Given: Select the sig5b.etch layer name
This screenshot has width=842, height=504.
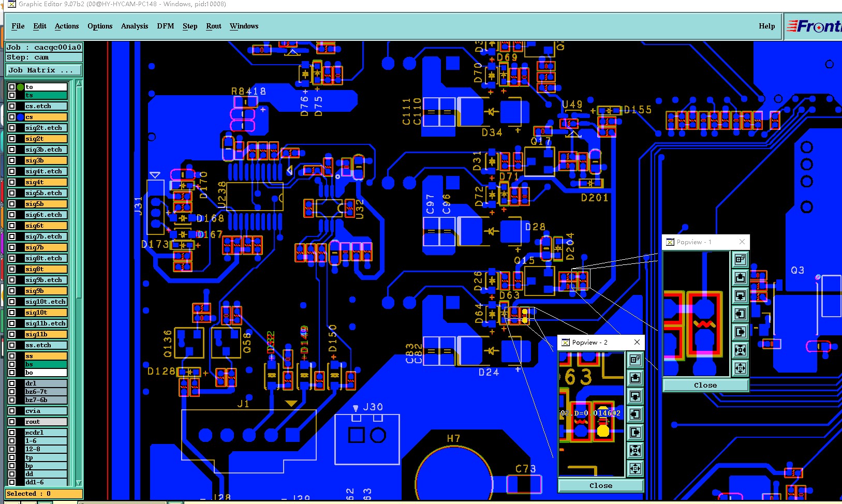Looking at the screenshot, I should (46, 193).
